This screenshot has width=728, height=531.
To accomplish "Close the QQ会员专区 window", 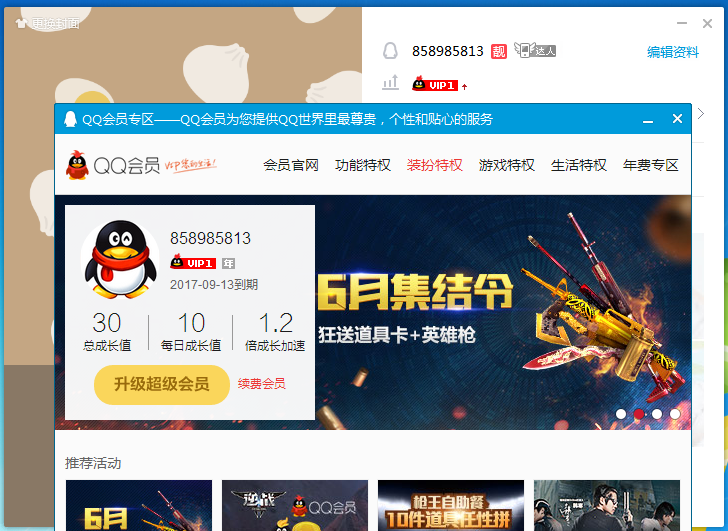I will coord(677,119).
